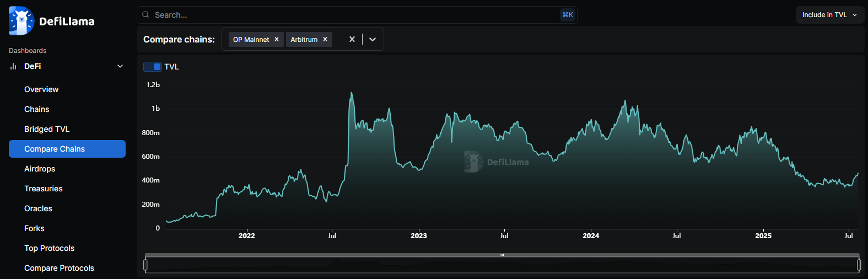Image resolution: width=868 pixels, height=279 pixels.
Task: Click the Arbitrum chain tag label
Action: coord(304,40)
